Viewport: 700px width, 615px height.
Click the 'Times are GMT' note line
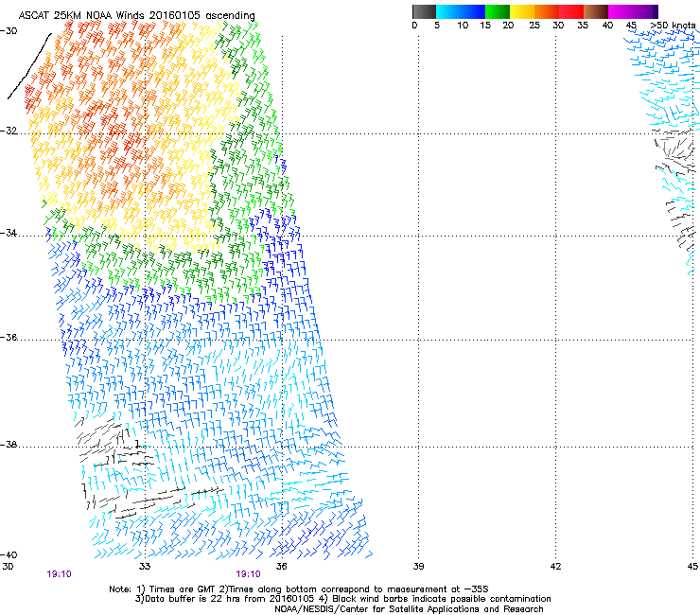coord(299,589)
